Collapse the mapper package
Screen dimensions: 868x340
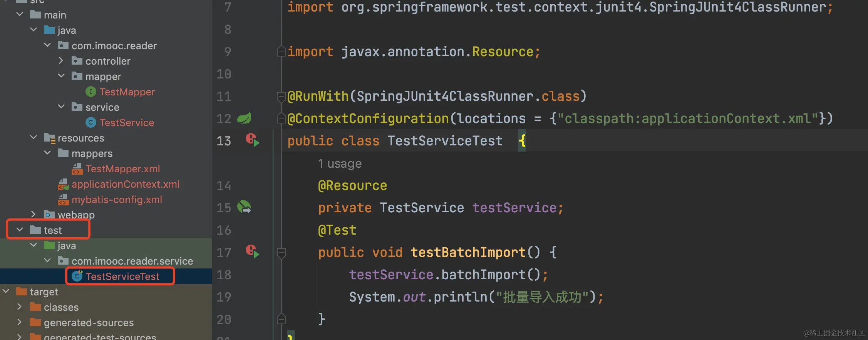(61, 76)
